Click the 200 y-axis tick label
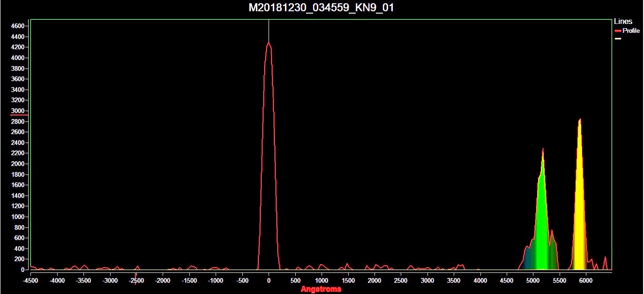This screenshot has width=644, height=294. pyautogui.click(x=19, y=259)
